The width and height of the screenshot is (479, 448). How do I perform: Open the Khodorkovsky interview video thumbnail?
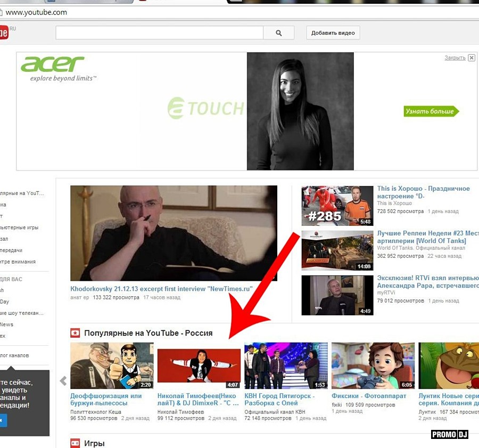pos(174,233)
